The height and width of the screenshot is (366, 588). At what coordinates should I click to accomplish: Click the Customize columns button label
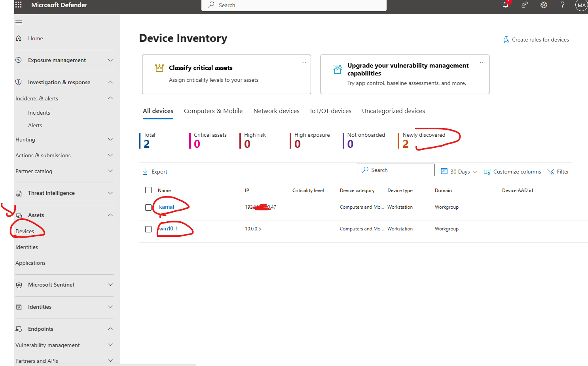tap(517, 172)
